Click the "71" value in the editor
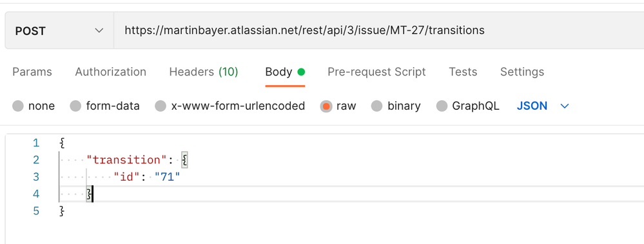This screenshot has width=644, height=244. [x=168, y=177]
